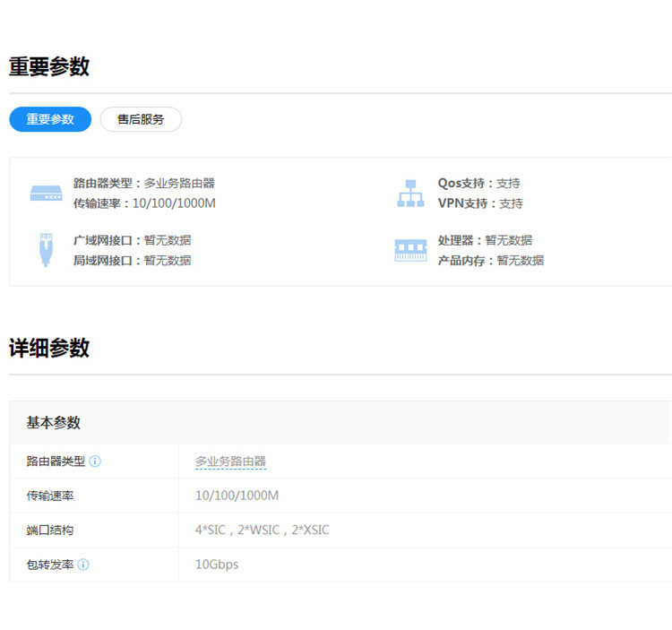672x630 pixels.
Task: Click the Ethernet cable plug icon
Action: coord(45,250)
